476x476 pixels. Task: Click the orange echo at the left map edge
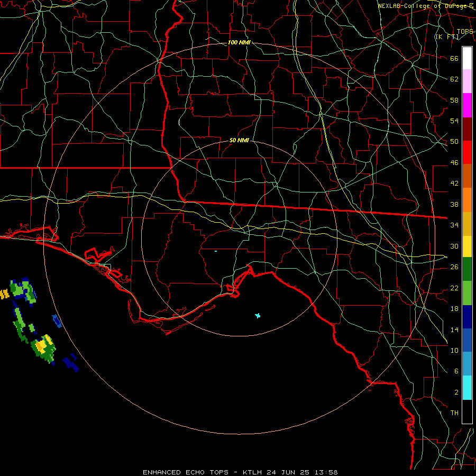click(x=4, y=294)
